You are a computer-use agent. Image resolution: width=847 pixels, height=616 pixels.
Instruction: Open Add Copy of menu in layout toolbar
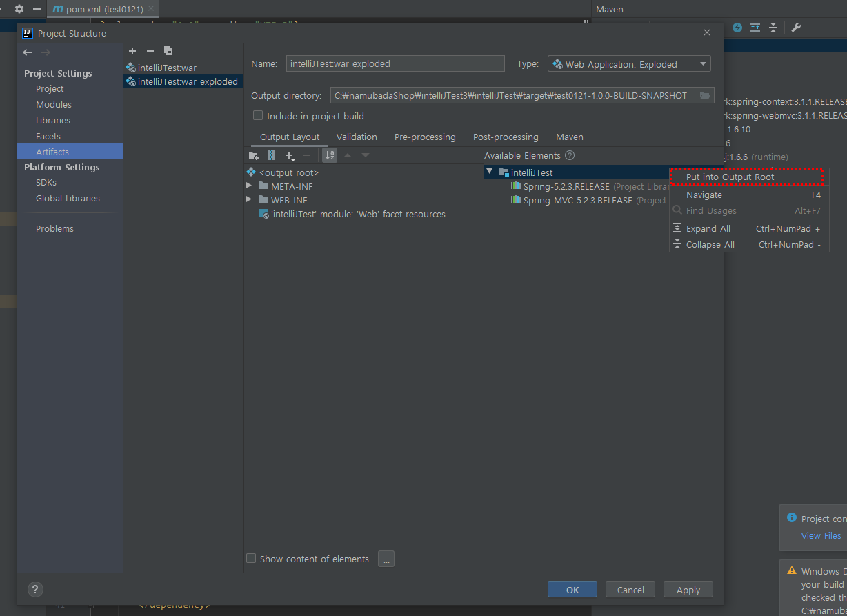coord(290,156)
